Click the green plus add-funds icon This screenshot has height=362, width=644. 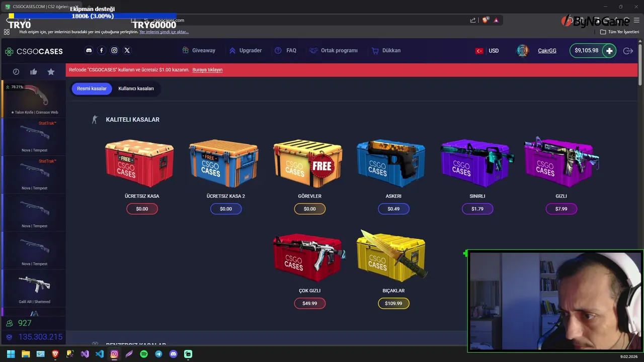click(609, 51)
